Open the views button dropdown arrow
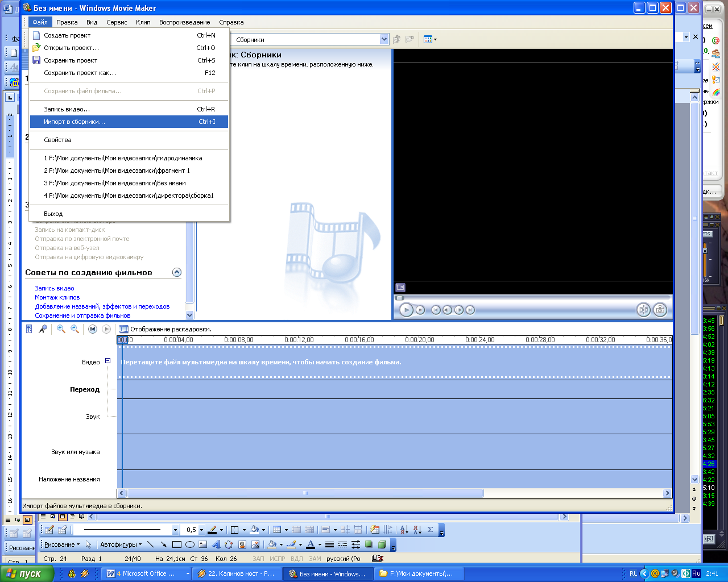This screenshot has width=728, height=582. click(436, 39)
